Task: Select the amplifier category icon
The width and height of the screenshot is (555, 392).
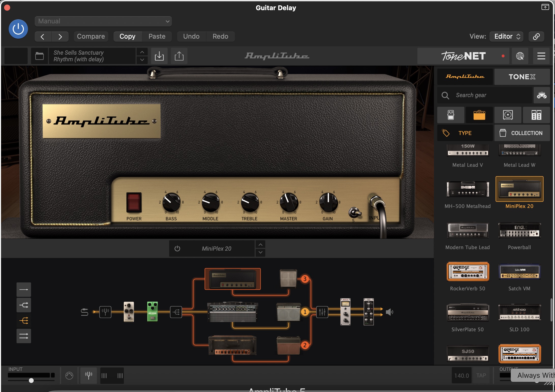Action: coord(479,115)
